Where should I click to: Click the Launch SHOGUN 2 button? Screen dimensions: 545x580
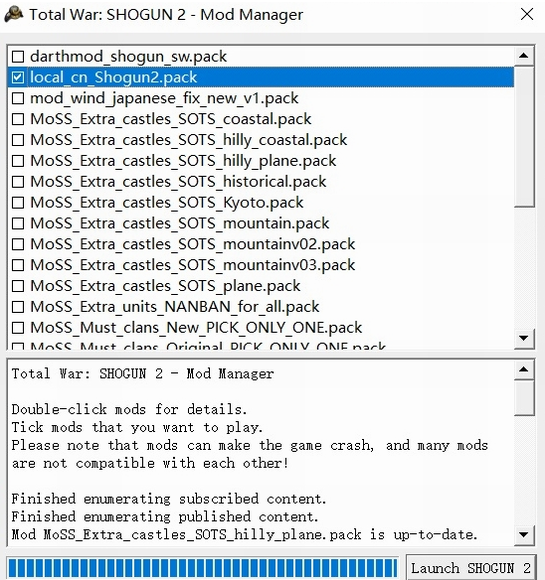(x=471, y=568)
